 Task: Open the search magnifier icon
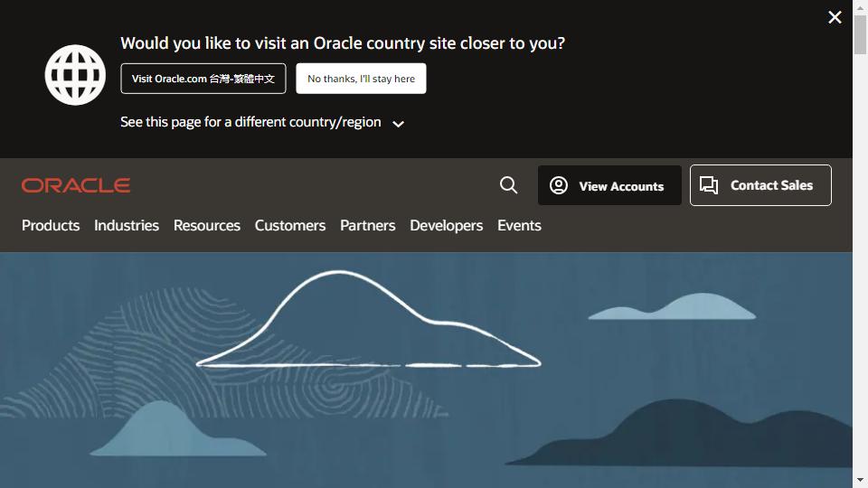tap(509, 185)
